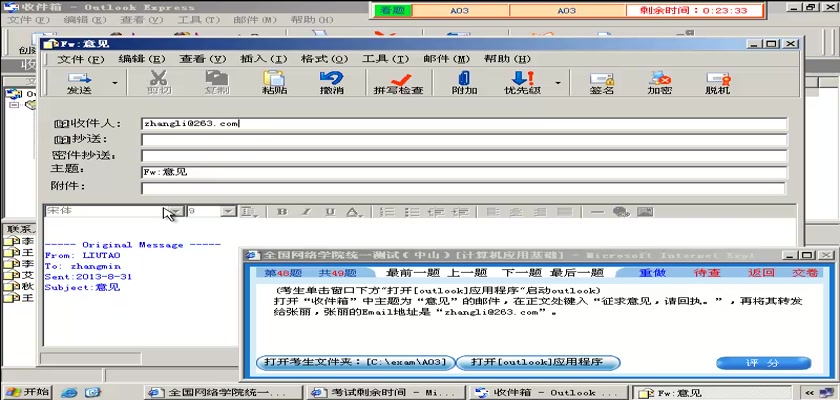840x400 pixels.
Task: Click the 抄送 CC input field
Action: [464, 140]
